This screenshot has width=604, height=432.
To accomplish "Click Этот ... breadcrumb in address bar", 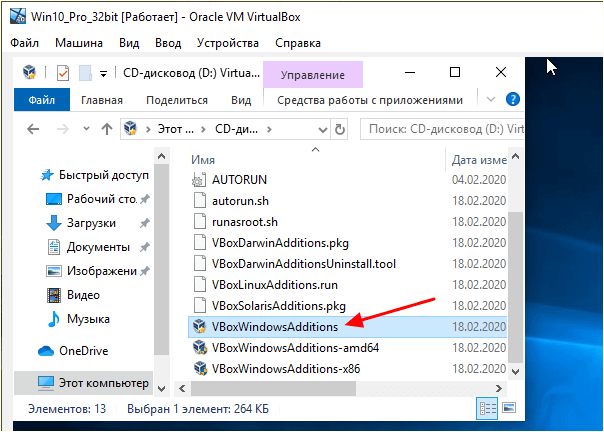I will [176, 129].
